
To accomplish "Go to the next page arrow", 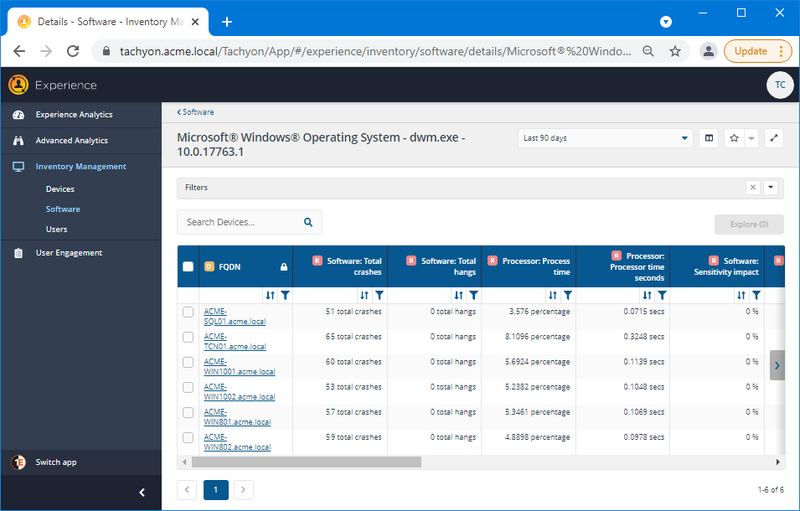I will pyautogui.click(x=243, y=490).
